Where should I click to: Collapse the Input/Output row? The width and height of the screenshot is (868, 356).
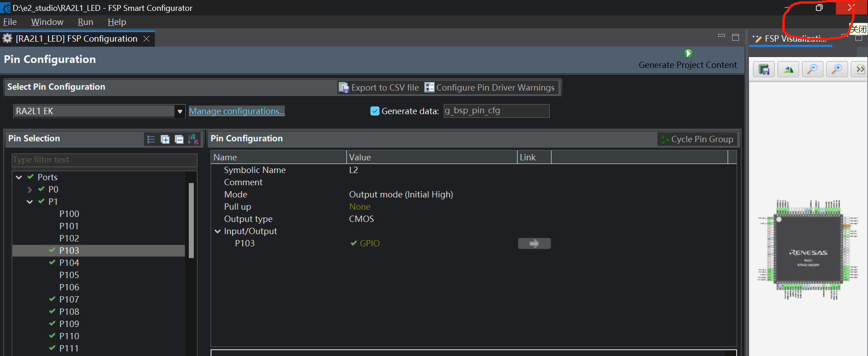pyautogui.click(x=217, y=231)
